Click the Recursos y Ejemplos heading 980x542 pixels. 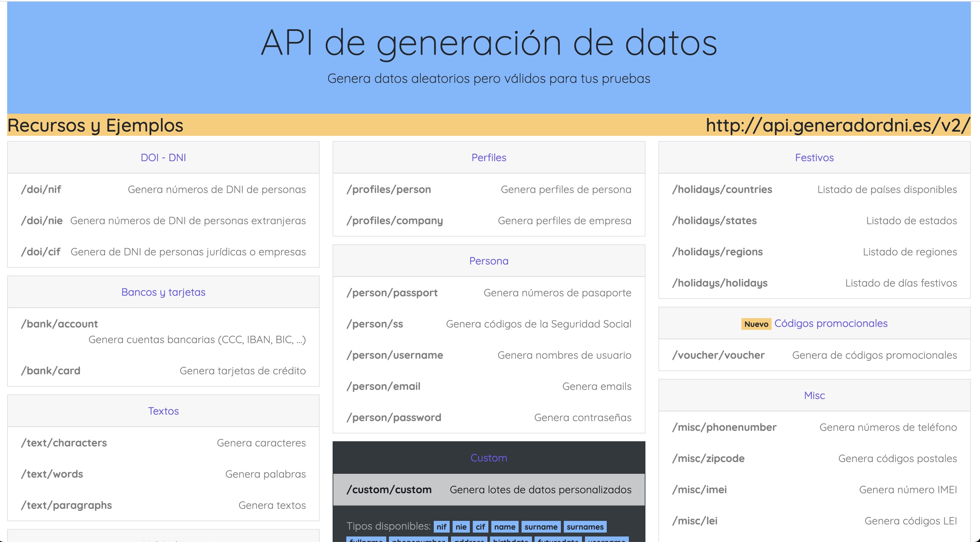(96, 125)
